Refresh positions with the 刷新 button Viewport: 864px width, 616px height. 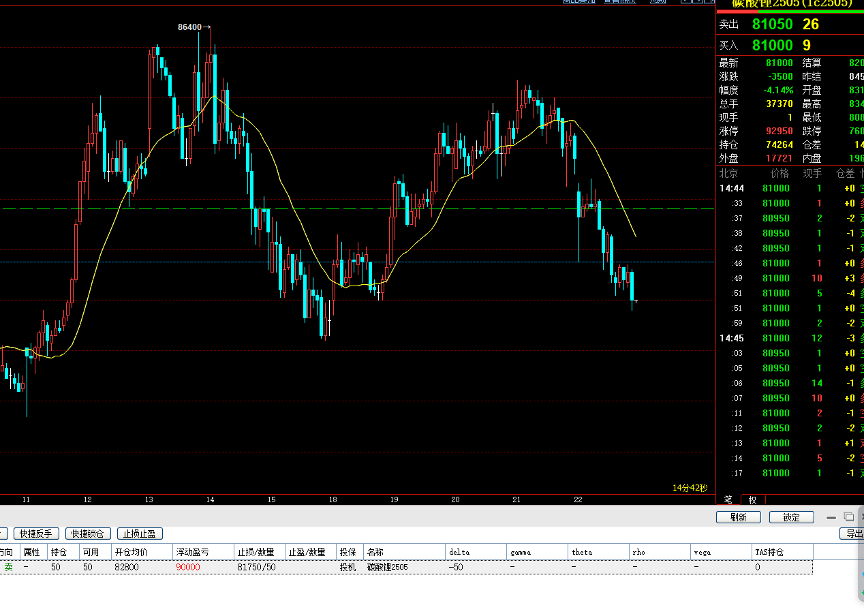click(x=738, y=517)
